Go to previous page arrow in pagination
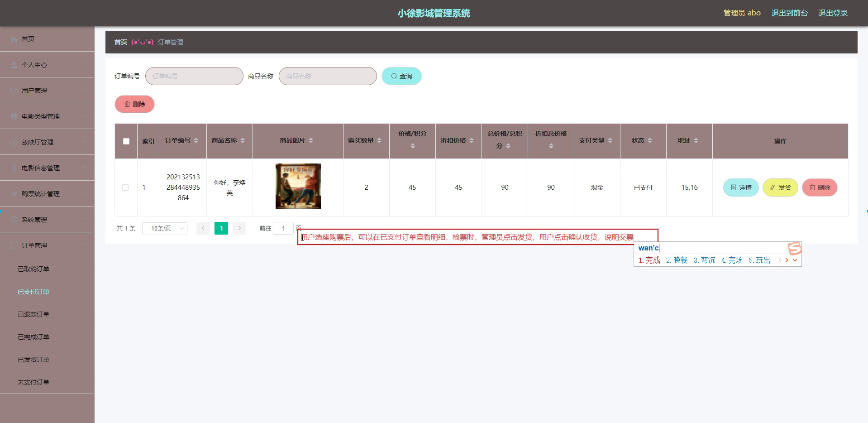Viewport: 868px width, 423px height. point(203,228)
